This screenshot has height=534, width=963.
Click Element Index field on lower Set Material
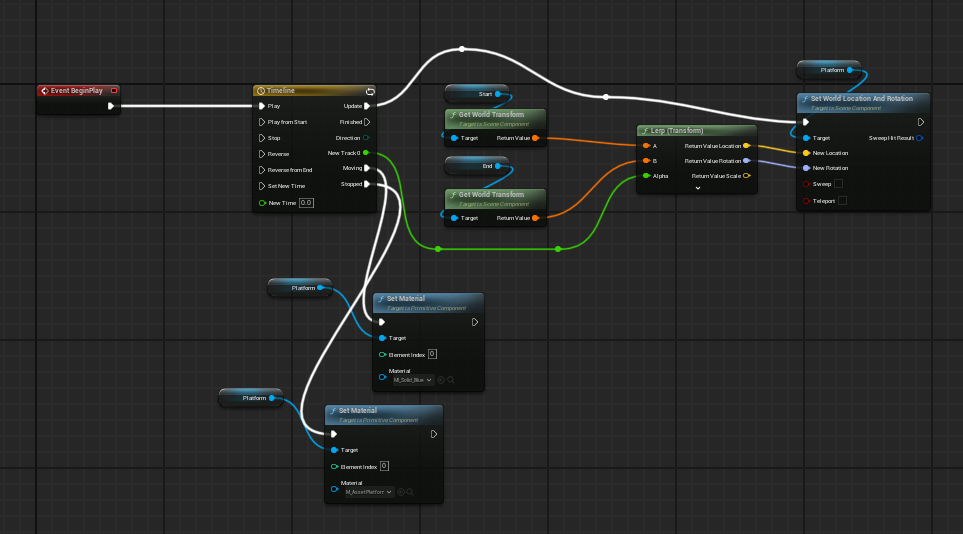[x=384, y=466]
